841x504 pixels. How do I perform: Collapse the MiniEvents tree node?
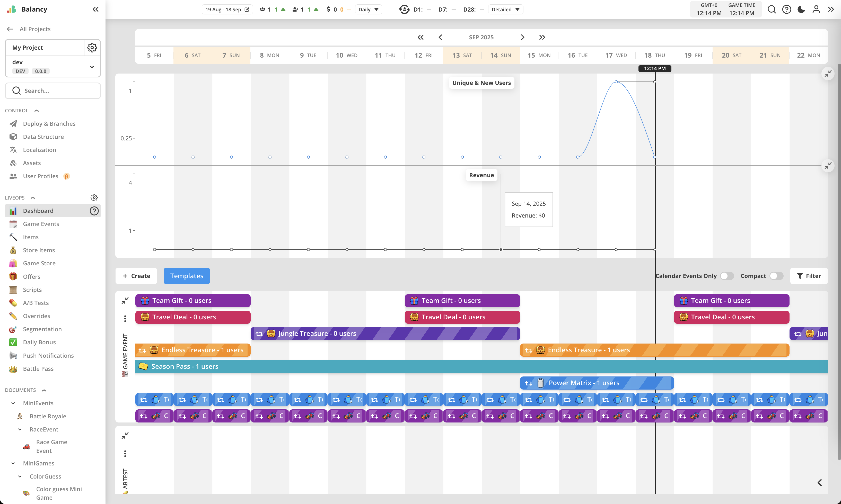13,403
